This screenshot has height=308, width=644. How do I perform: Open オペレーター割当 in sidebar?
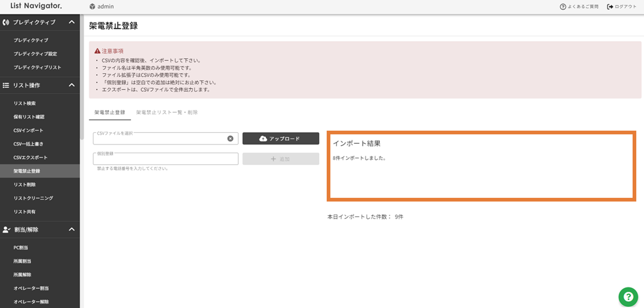coord(31,288)
